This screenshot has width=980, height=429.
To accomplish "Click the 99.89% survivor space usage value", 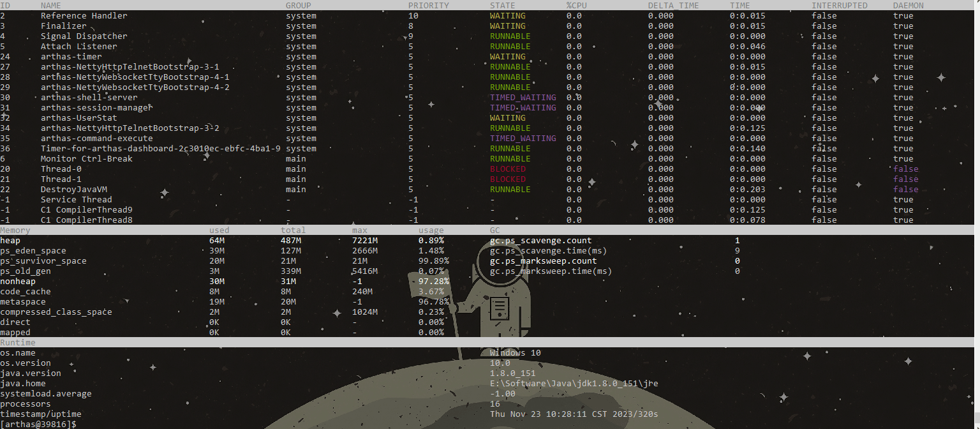I will point(434,261).
